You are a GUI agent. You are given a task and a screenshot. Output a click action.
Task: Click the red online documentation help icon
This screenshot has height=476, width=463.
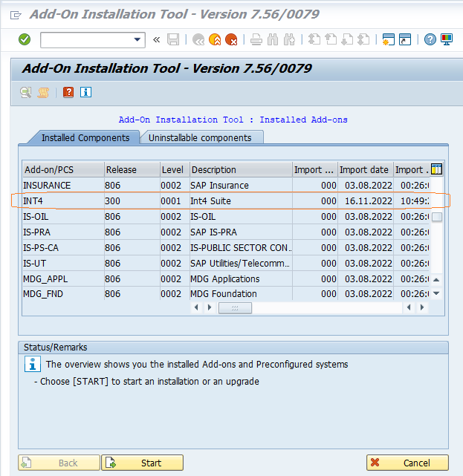[x=68, y=92]
